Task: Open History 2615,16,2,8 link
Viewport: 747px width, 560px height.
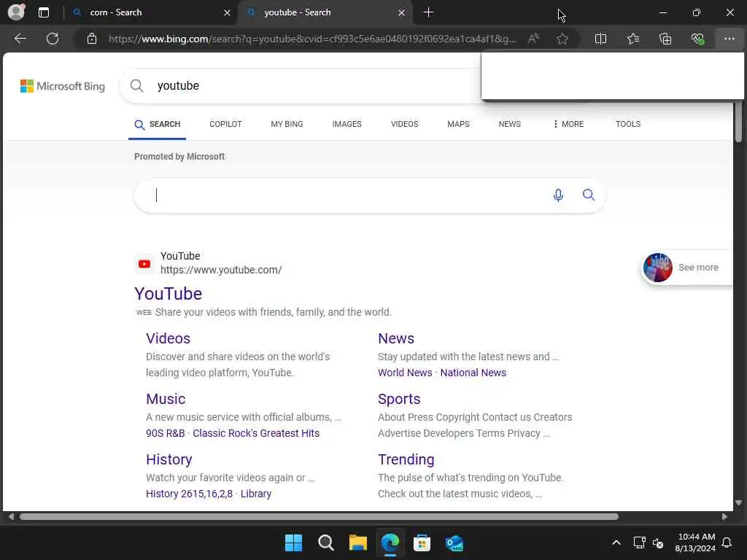Action: click(x=189, y=494)
